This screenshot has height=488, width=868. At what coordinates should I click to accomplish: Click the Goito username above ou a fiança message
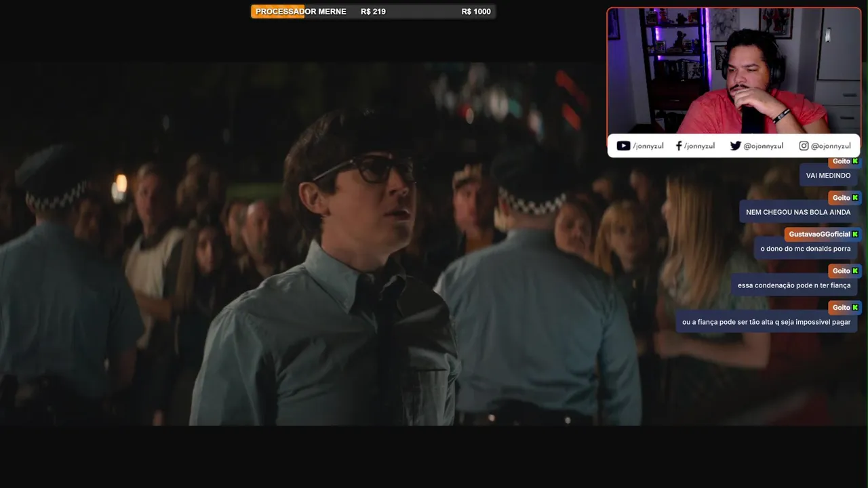841,308
